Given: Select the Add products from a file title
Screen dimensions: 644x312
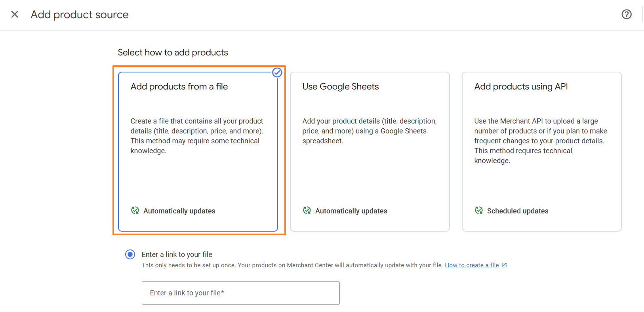Looking at the screenshot, I should (179, 87).
